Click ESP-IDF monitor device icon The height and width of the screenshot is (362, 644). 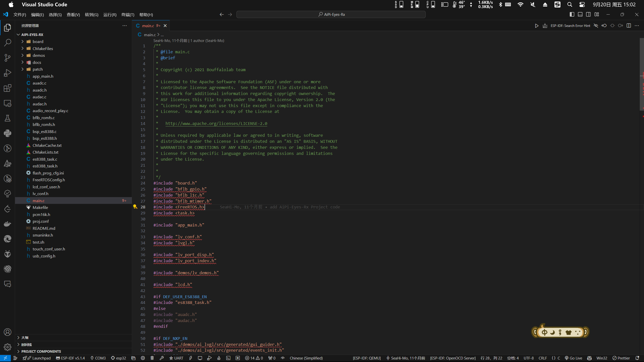click(200, 358)
